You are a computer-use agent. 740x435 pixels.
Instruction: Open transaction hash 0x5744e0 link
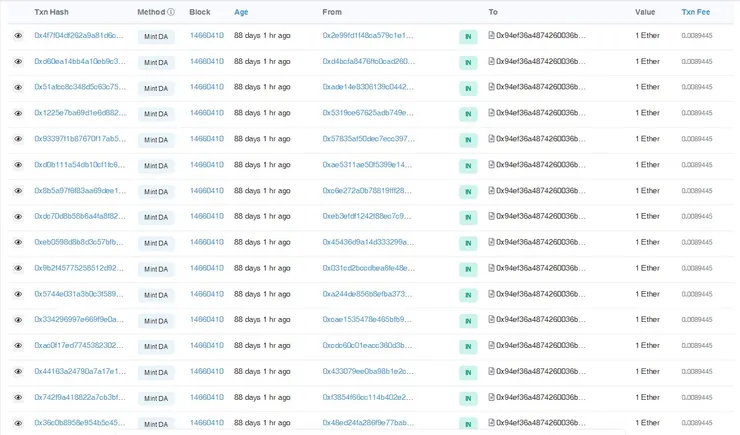79,294
